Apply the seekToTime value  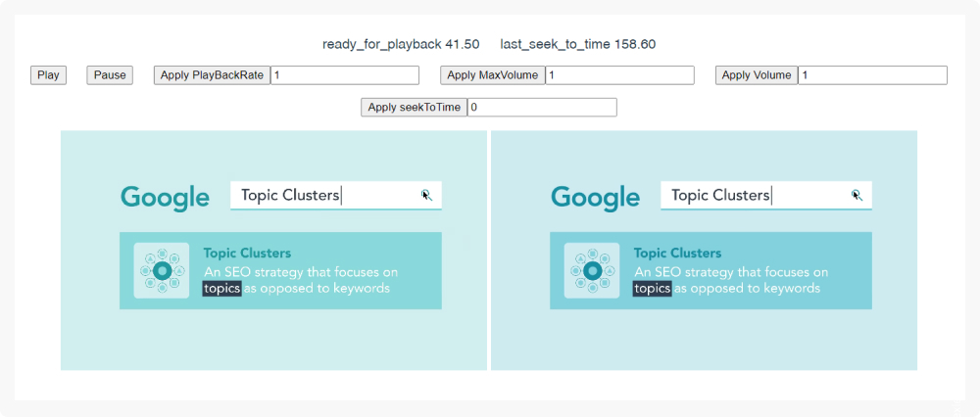(x=414, y=108)
